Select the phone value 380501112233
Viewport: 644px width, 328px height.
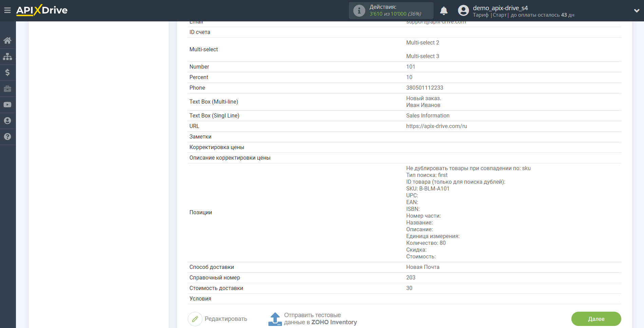pyautogui.click(x=424, y=88)
